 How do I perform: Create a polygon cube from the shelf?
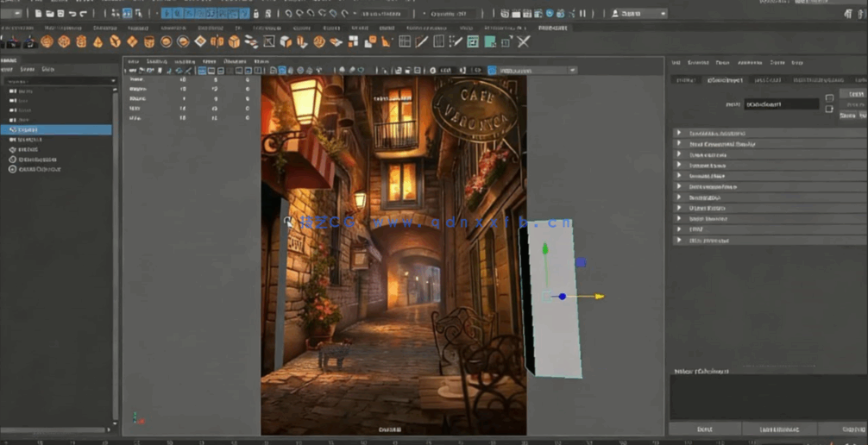point(64,41)
